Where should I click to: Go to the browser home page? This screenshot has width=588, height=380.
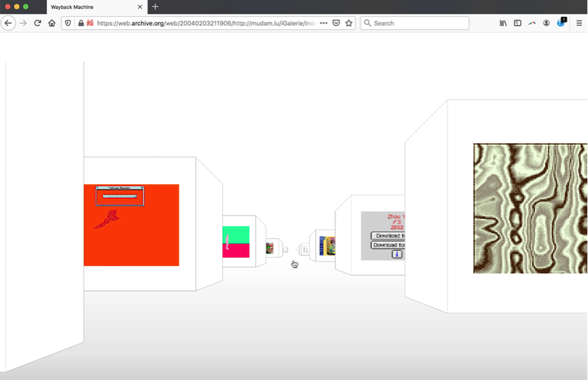pos(52,24)
